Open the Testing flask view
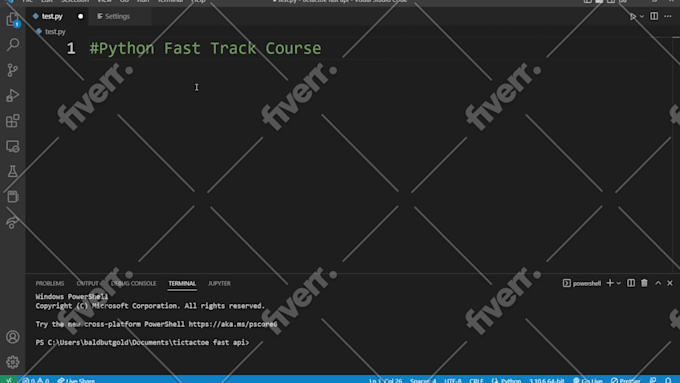This screenshot has width=680, height=383. click(13, 171)
